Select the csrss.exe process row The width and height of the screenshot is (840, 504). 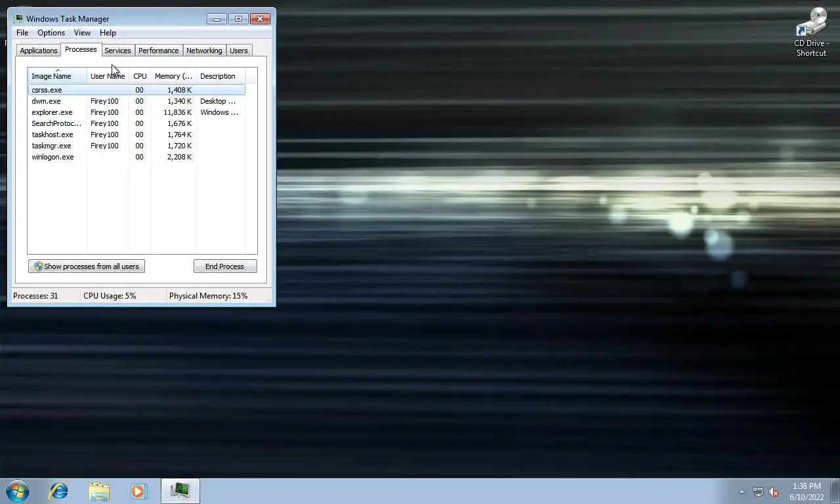[136, 90]
